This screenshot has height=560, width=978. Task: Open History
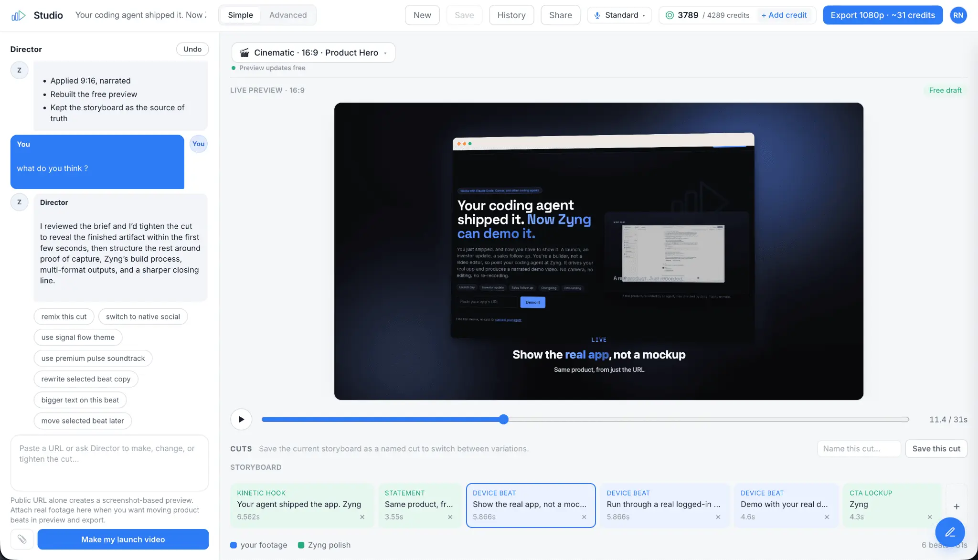pyautogui.click(x=511, y=15)
